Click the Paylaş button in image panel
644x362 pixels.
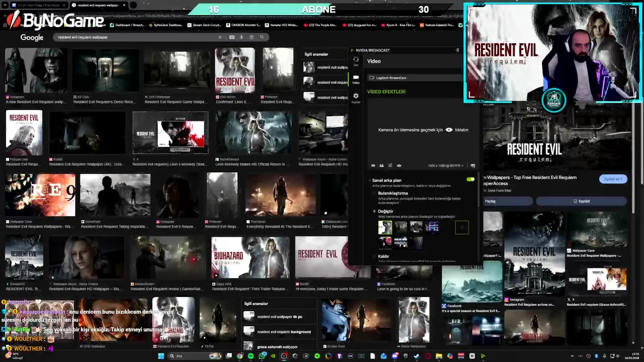(507, 201)
